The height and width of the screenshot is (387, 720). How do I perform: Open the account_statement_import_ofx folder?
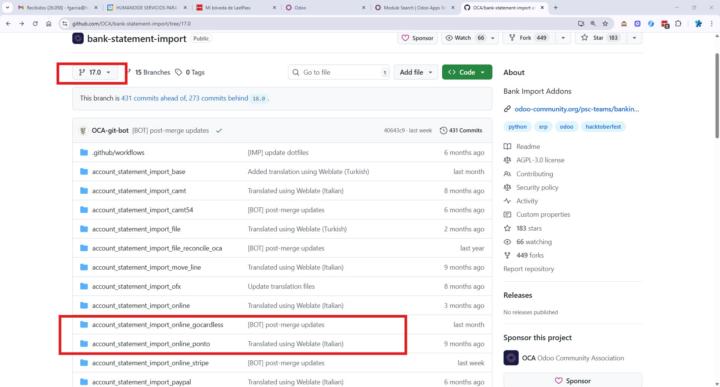click(136, 286)
